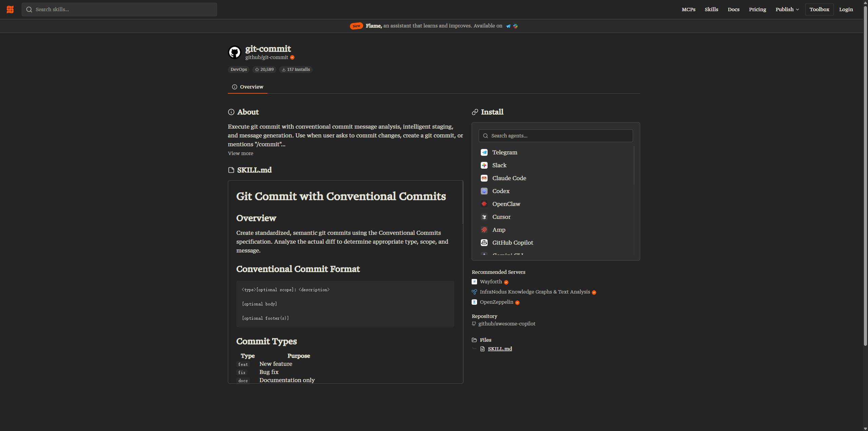Click the Wayforth server icon
Screen dimensions: 868x431
pos(474,282)
